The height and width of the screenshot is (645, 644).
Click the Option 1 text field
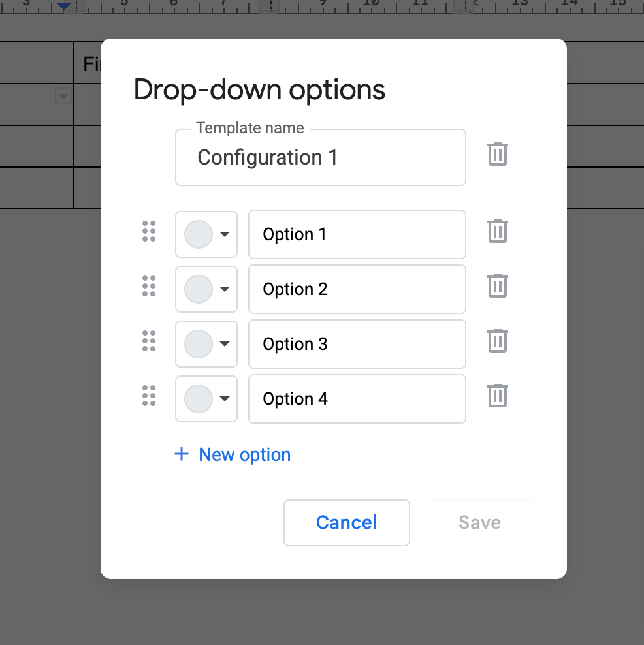pos(357,234)
